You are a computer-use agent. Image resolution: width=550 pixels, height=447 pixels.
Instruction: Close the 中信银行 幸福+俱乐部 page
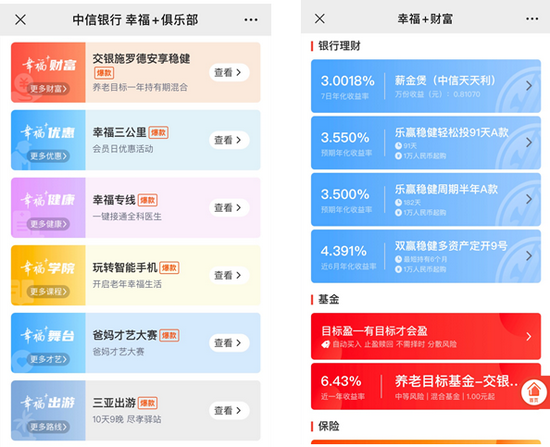tap(20, 20)
